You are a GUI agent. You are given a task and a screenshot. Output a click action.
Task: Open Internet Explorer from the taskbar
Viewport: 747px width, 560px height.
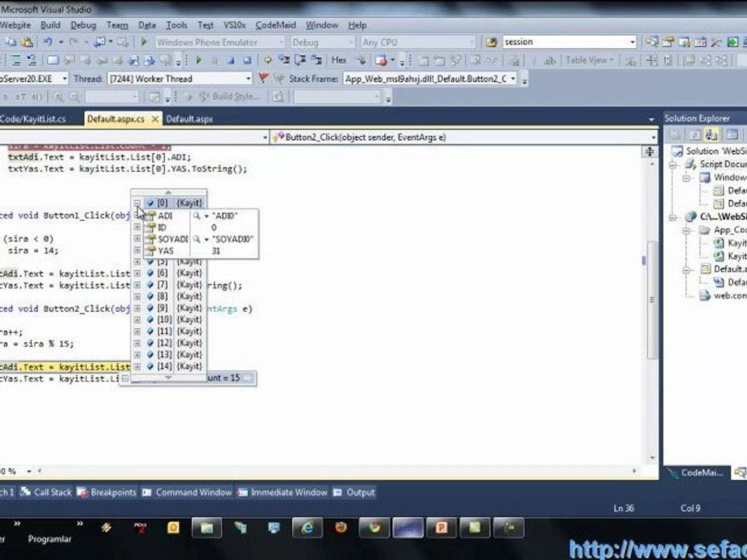307,527
